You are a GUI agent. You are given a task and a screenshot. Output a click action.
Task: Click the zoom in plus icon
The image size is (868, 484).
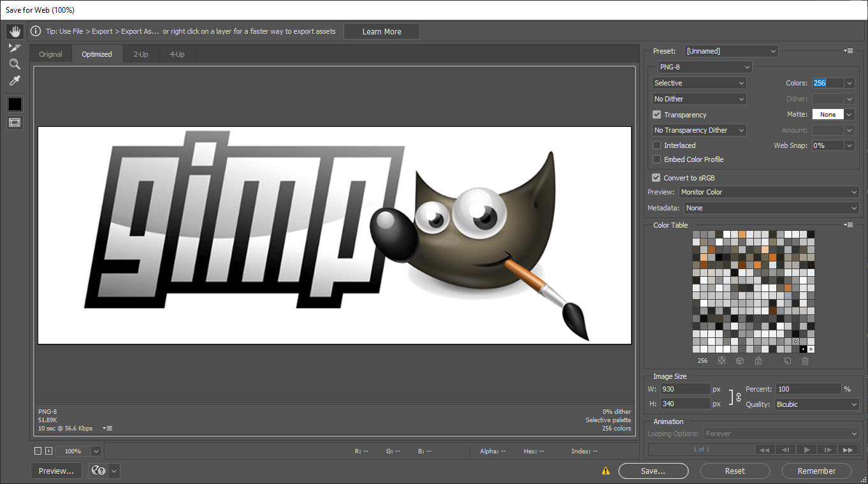[48, 451]
